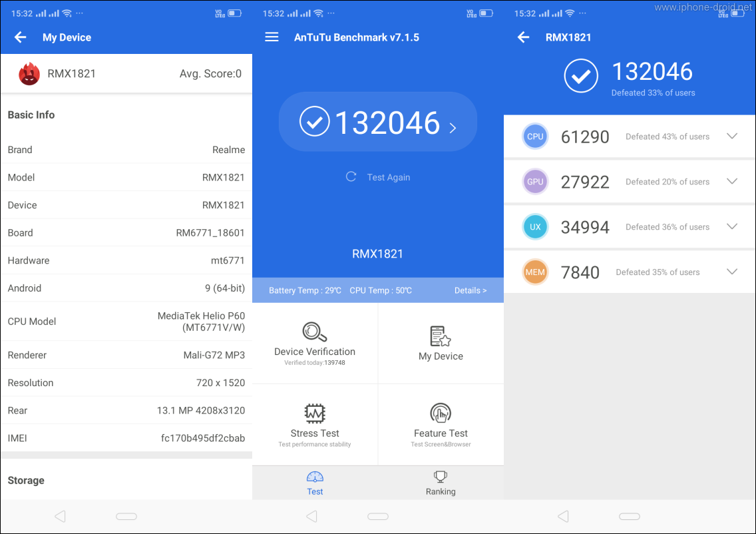Tap the Android back key under My Device
756x534 pixels.
[x=61, y=516]
